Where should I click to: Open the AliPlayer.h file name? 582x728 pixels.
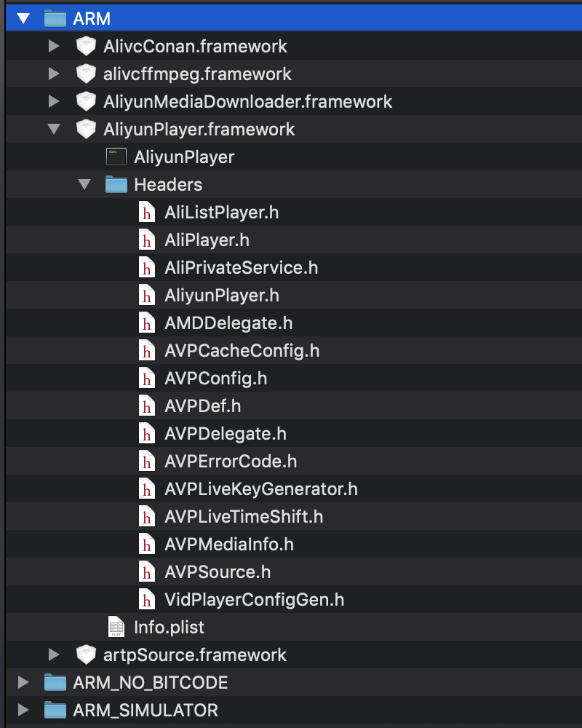tap(207, 240)
